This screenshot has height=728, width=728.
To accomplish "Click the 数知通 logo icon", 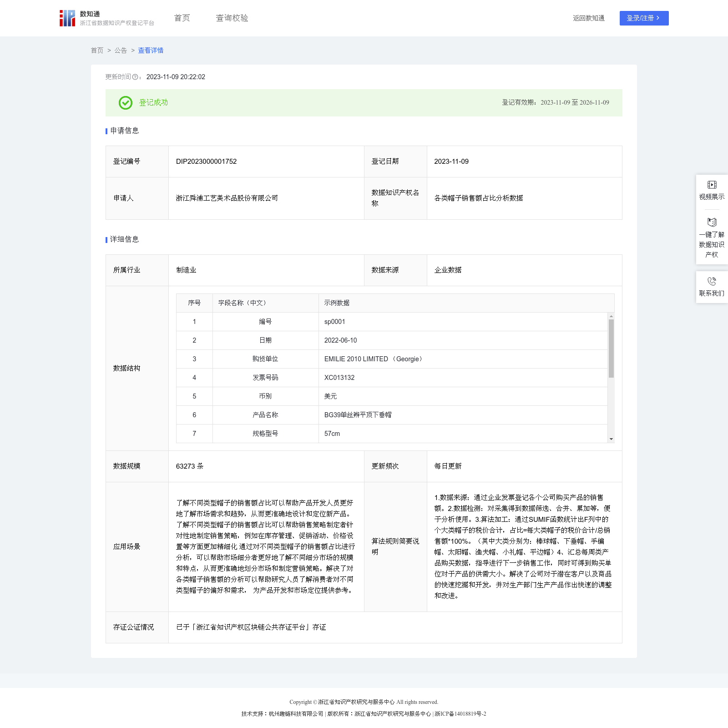I will tap(67, 18).
